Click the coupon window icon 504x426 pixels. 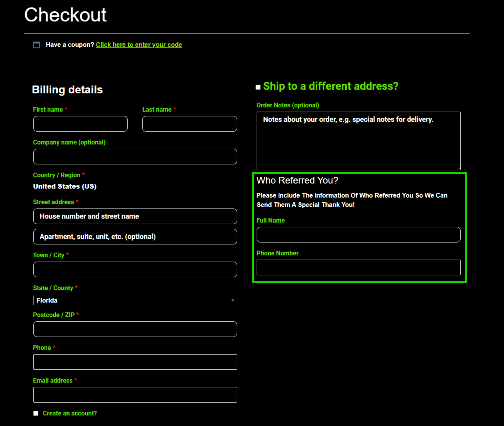(37, 45)
